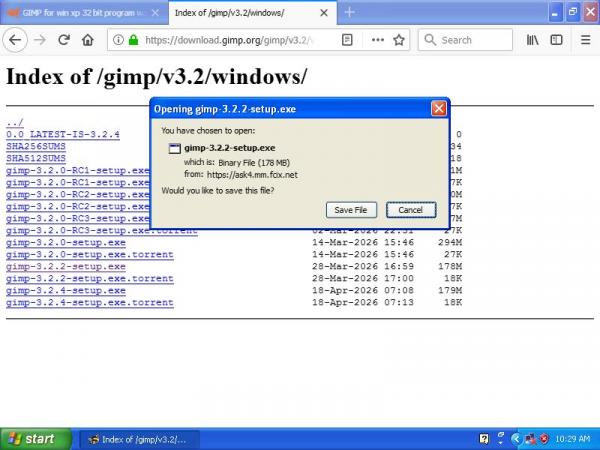Open gimp-3.2.2-setup.exe.torrent link
600x450 pixels.
point(90,279)
